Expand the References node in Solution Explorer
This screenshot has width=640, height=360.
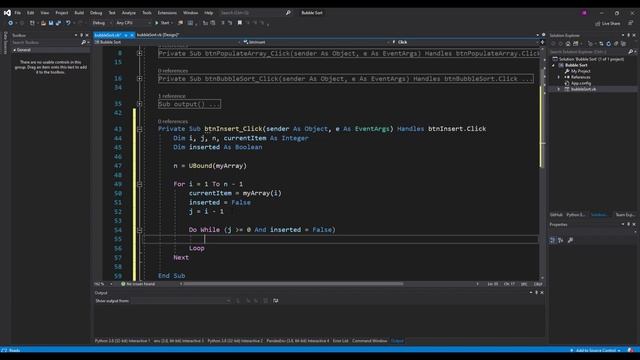point(559,77)
